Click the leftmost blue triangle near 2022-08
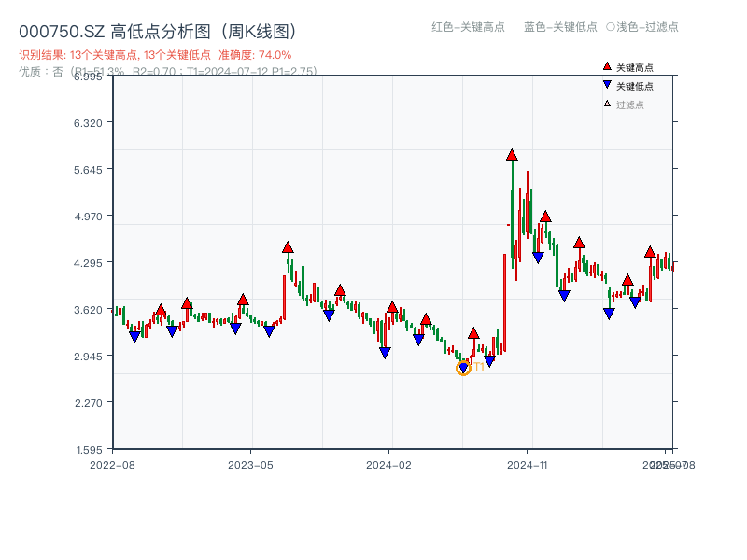 coord(135,336)
